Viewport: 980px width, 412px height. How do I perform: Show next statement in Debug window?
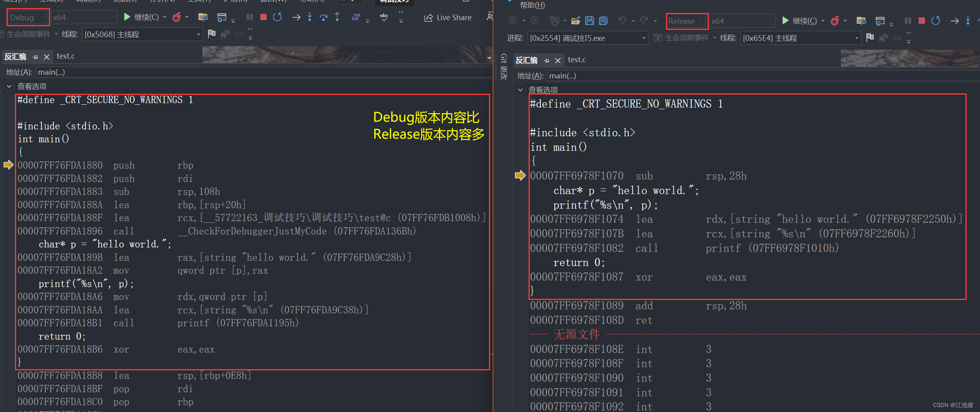[296, 17]
